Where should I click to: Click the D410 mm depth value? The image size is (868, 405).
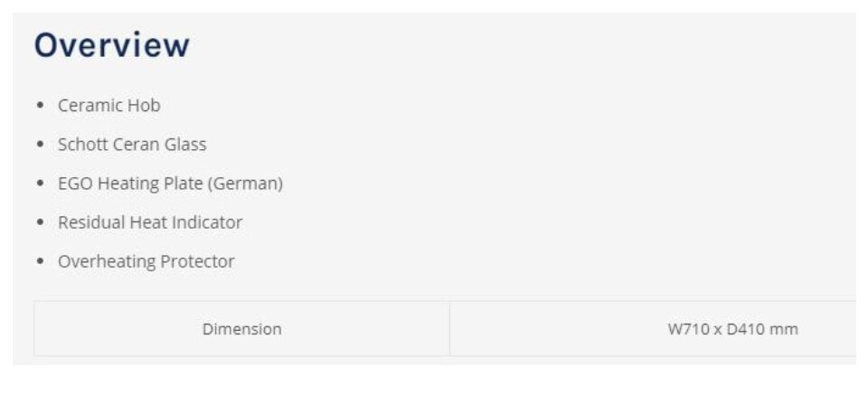(x=762, y=329)
